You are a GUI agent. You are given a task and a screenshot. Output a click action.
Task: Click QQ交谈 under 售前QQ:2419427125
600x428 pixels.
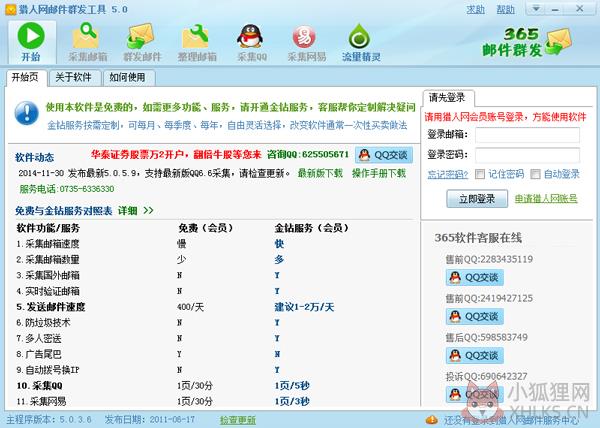click(x=474, y=316)
